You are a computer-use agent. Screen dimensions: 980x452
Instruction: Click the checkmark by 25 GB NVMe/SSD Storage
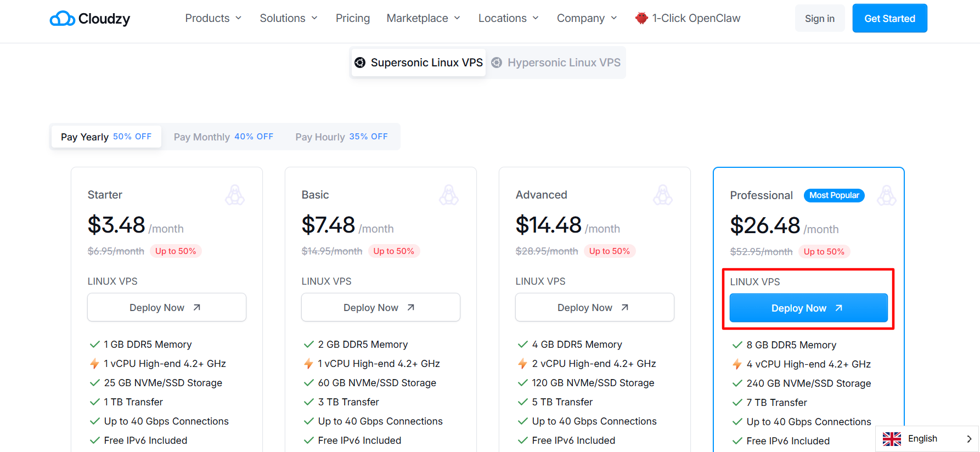(x=94, y=383)
